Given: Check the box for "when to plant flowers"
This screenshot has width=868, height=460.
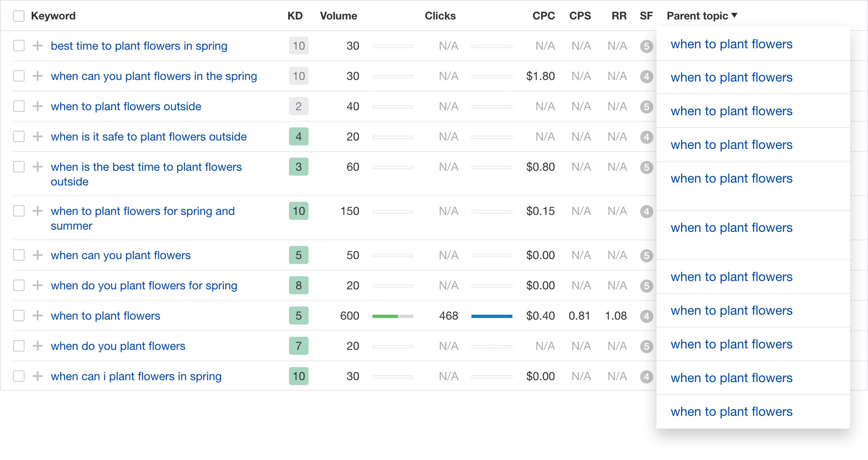Looking at the screenshot, I should pyautogui.click(x=19, y=316).
